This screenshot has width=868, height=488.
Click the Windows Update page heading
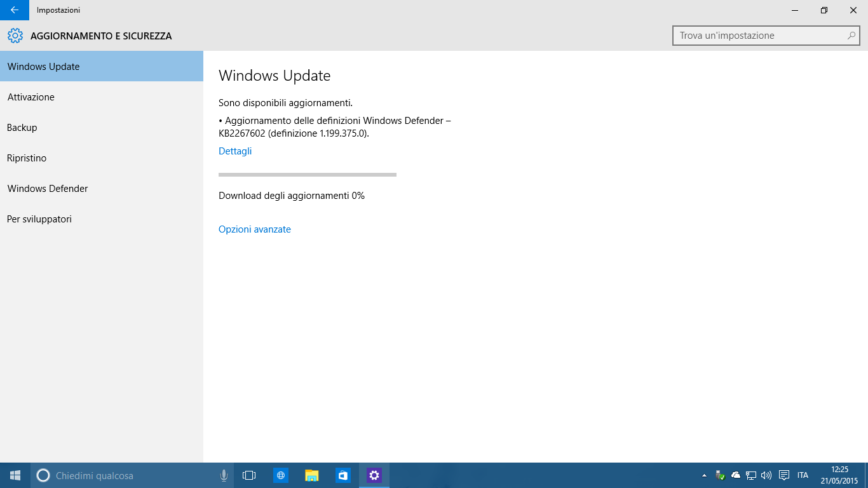[x=275, y=76]
